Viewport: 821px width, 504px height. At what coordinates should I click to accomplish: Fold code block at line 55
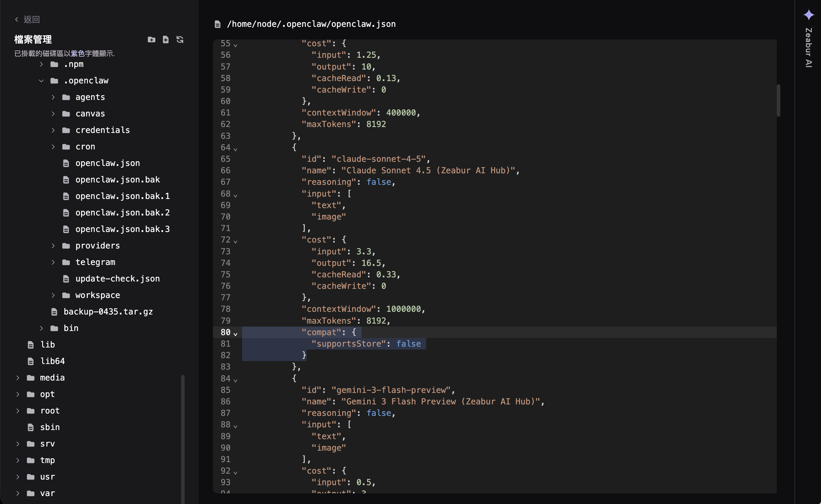[x=235, y=45]
